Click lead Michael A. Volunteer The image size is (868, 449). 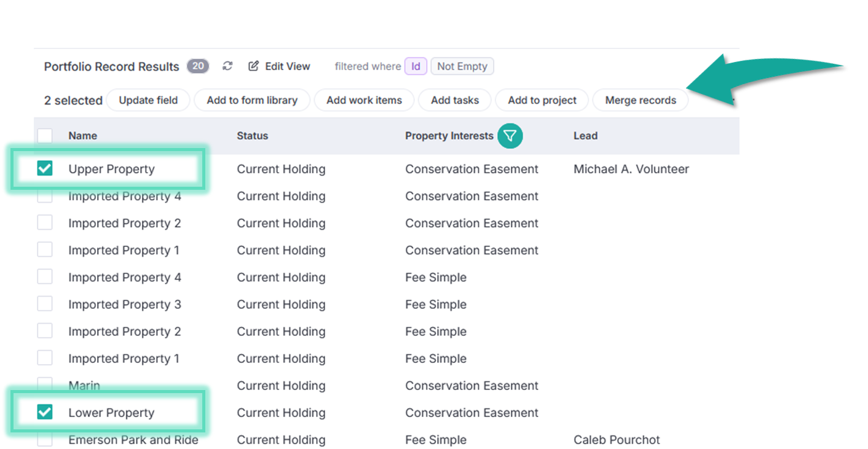coord(631,169)
